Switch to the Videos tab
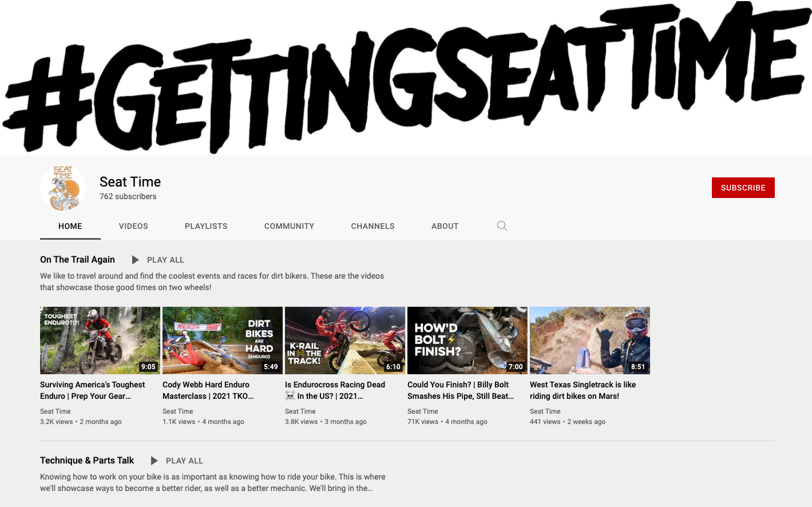This screenshot has height=507, width=812. pyautogui.click(x=133, y=226)
